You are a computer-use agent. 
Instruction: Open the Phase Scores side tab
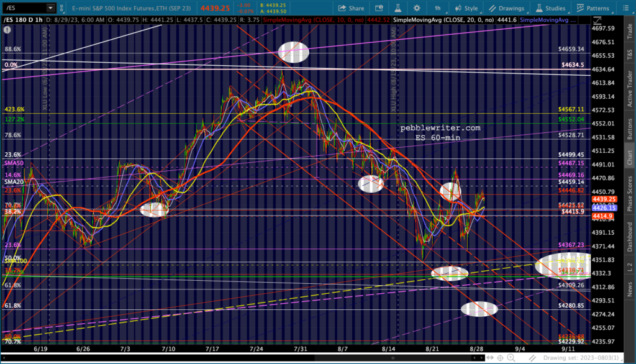click(630, 194)
